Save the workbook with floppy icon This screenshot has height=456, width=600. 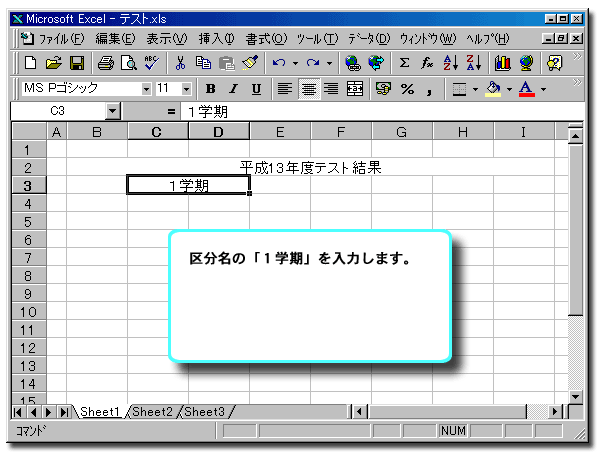pyautogui.click(x=77, y=63)
